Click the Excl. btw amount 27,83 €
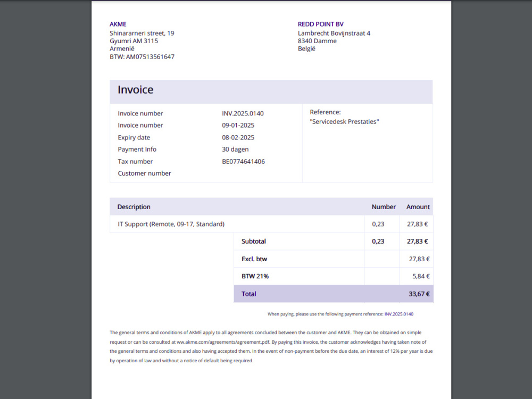Screen dimensions: 532x399 point(419,259)
